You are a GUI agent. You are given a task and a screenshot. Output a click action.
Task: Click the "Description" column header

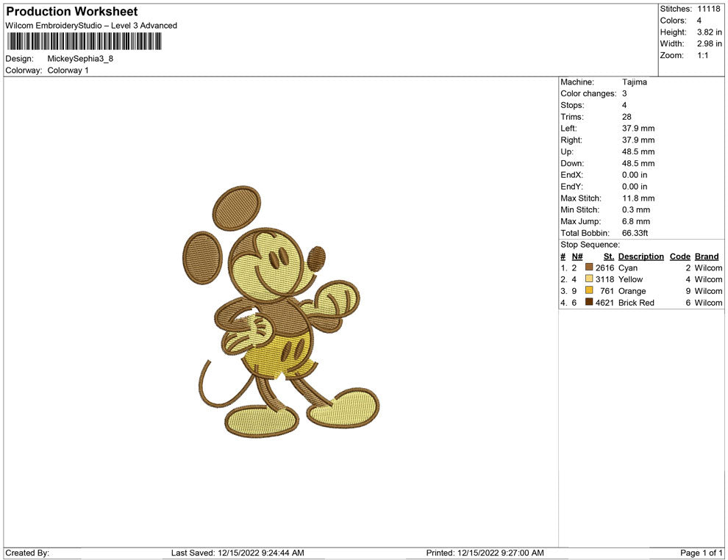641,256
